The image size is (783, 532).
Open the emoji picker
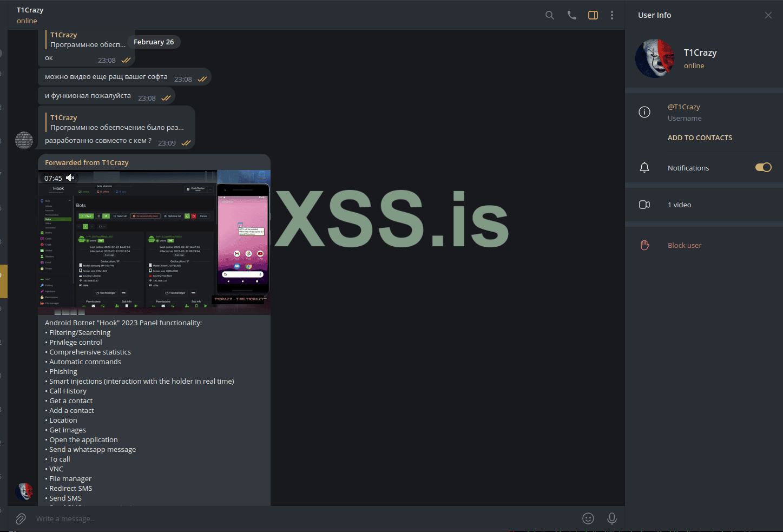coord(588,518)
